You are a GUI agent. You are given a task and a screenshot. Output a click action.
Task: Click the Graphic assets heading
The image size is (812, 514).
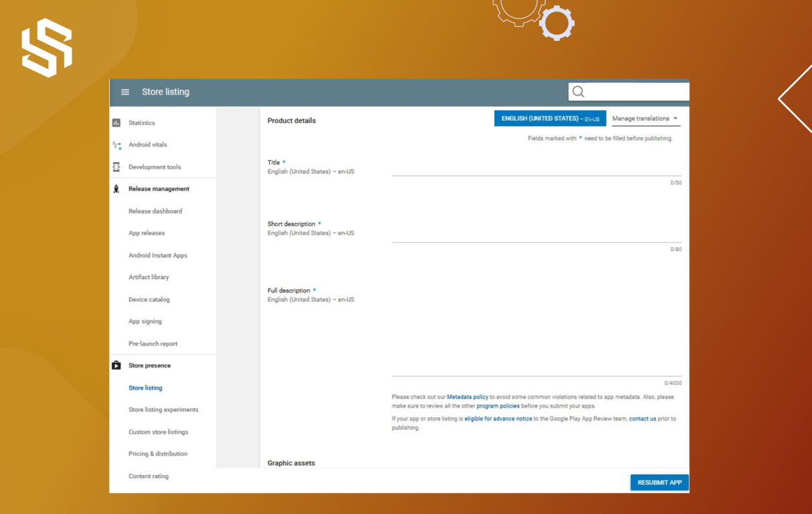point(291,463)
